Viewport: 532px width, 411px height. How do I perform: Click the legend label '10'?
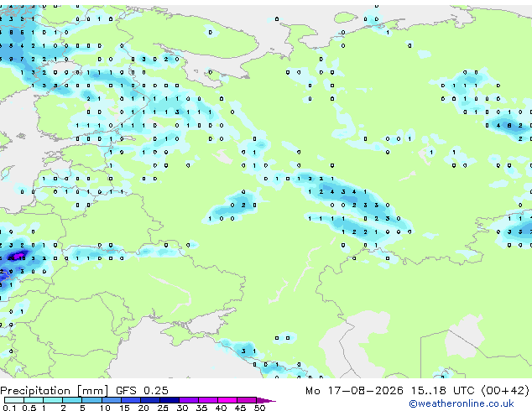click(105, 408)
